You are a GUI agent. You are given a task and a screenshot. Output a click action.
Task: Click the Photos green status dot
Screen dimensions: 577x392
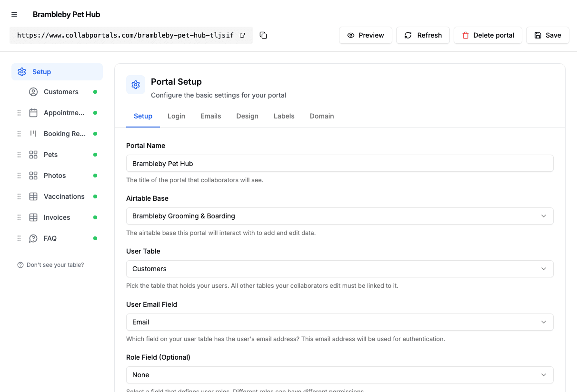click(x=95, y=176)
